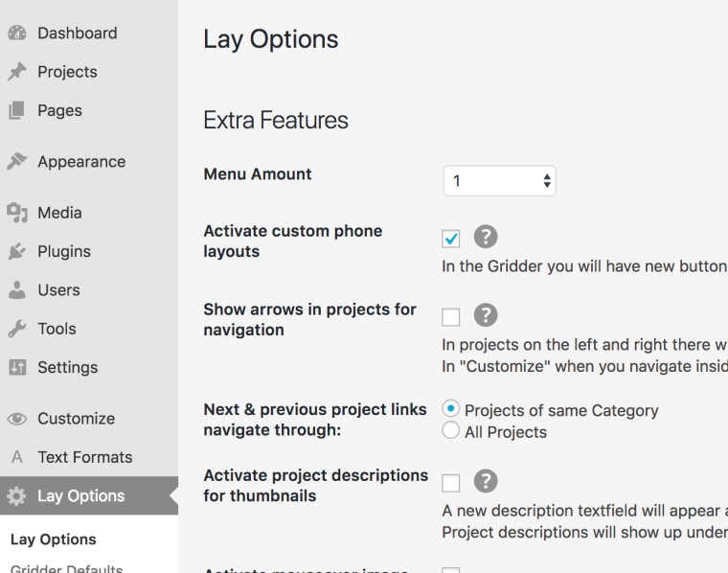Click help icon for project arrows navigation
The image size is (728, 573).
coord(486,315)
